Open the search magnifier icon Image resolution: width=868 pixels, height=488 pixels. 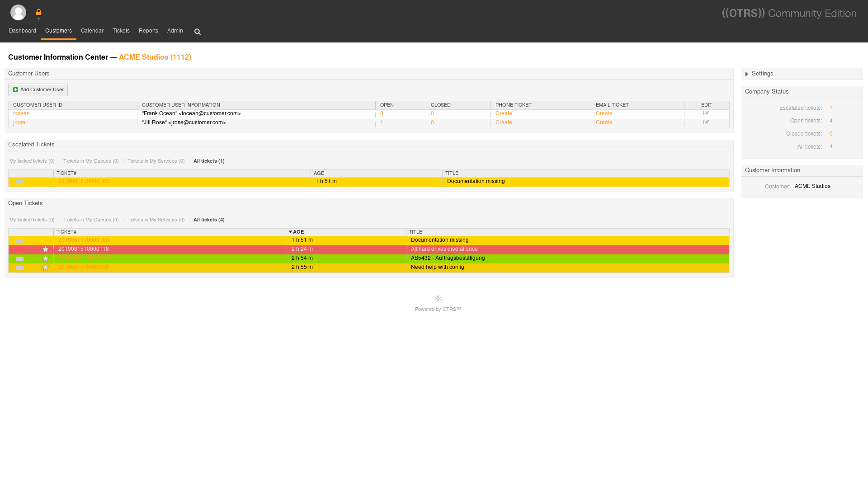pos(198,32)
